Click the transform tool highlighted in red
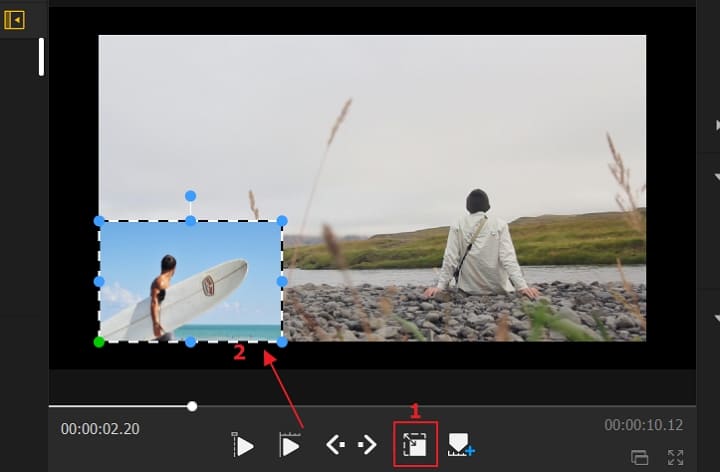The width and height of the screenshot is (720, 472). (x=415, y=446)
